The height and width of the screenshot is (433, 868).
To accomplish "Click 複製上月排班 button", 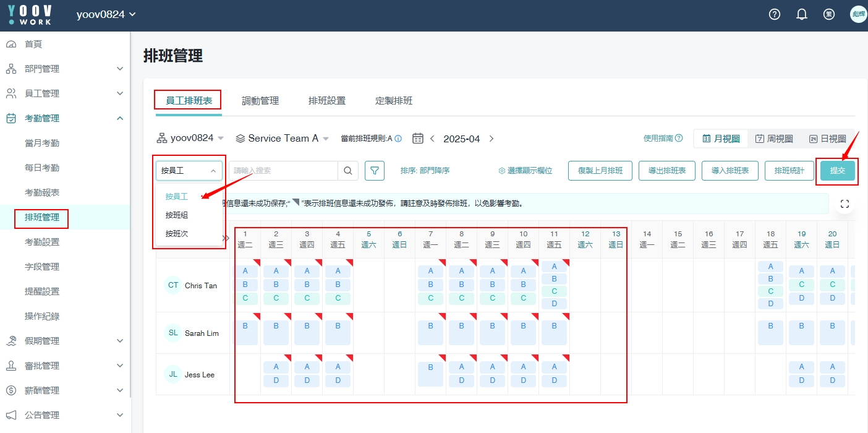I will point(600,171).
